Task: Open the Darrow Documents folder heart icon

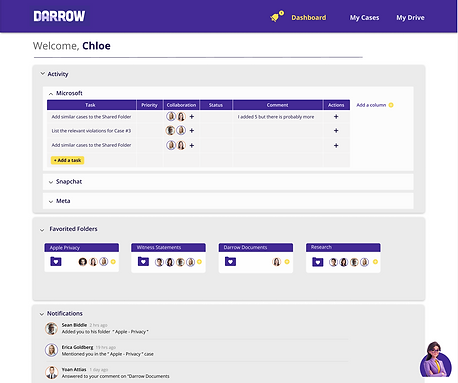Action: point(230,261)
